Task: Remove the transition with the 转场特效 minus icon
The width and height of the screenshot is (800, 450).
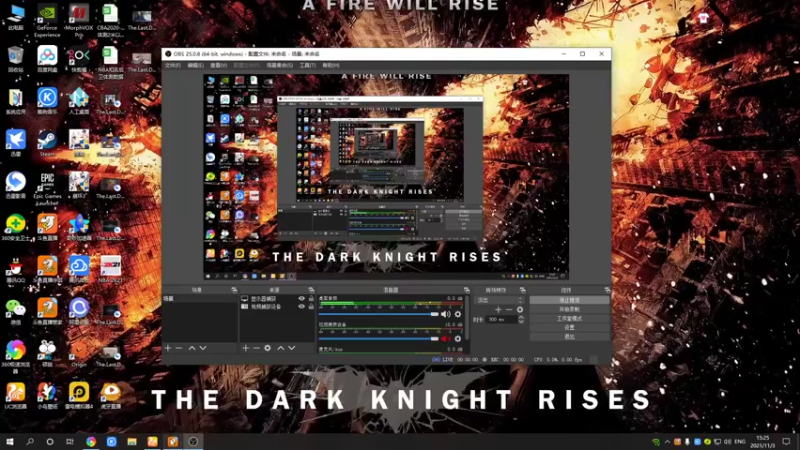Action: coord(509,309)
